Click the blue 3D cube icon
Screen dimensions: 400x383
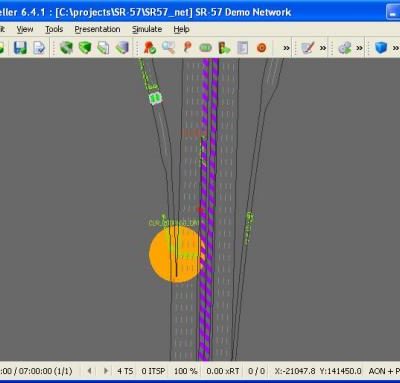pos(381,48)
